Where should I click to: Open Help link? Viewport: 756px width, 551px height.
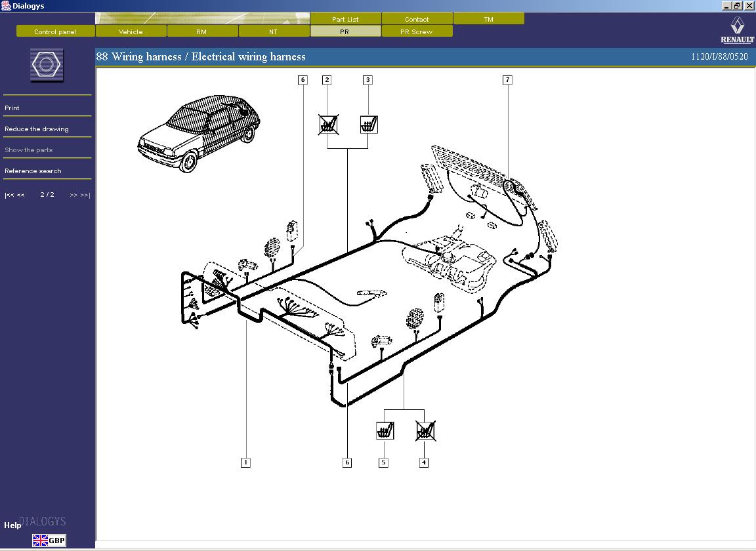[x=12, y=525]
